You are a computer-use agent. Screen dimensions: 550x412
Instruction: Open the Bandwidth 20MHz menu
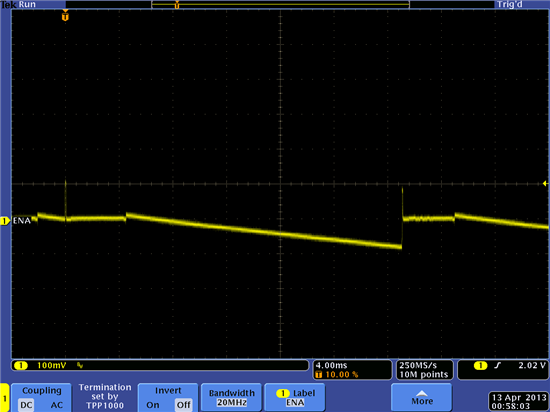[x=232, y=397]
